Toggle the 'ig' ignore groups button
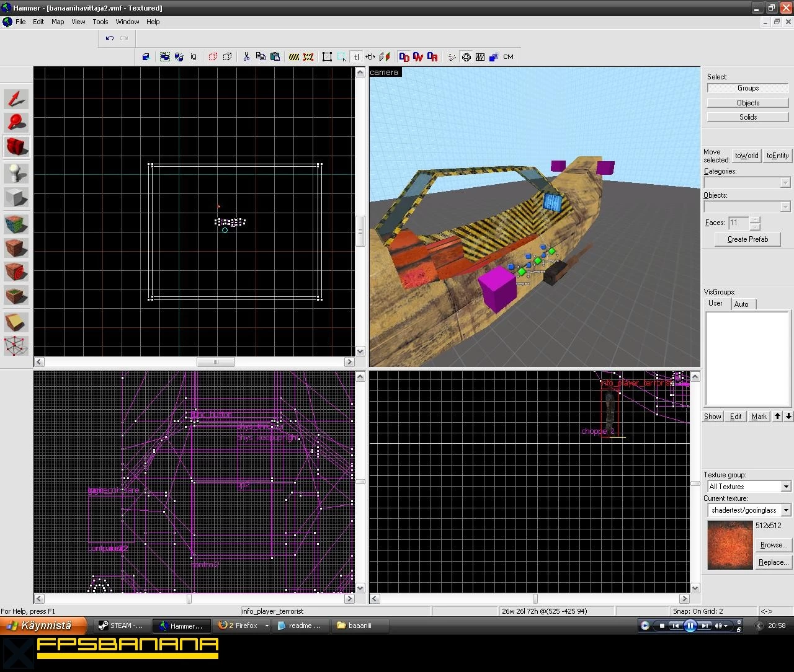 click(x=194, y=56)
